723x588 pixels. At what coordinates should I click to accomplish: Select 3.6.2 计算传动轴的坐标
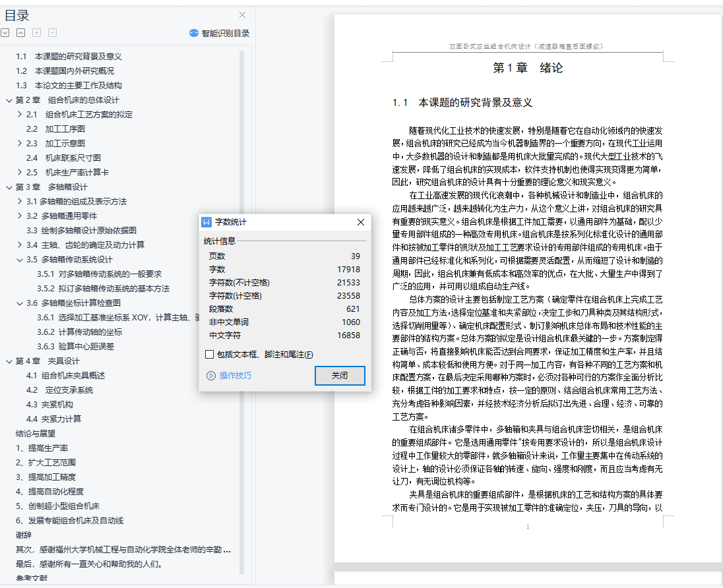79,332
